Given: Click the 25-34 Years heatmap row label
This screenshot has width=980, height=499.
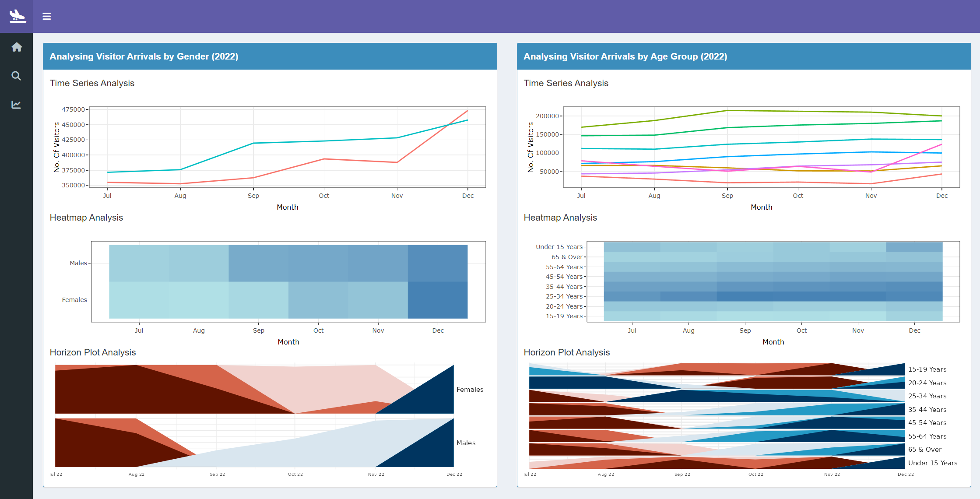Looking at the screenshot, I should [x=564, y=296].
